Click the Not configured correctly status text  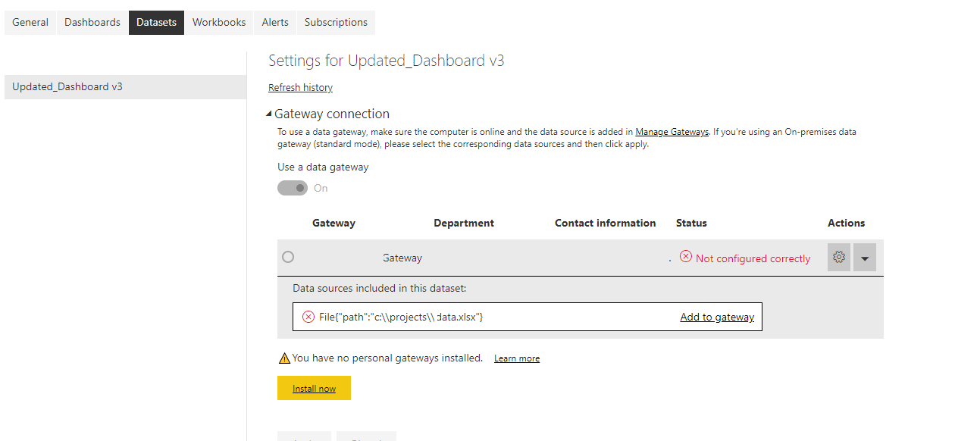point(753,258)
